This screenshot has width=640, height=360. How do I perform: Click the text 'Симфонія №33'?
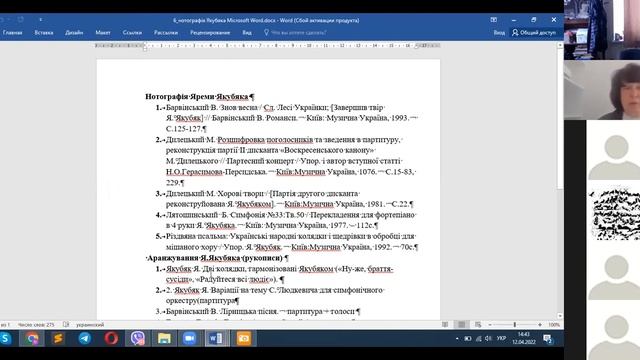click(x=256, y=215)
